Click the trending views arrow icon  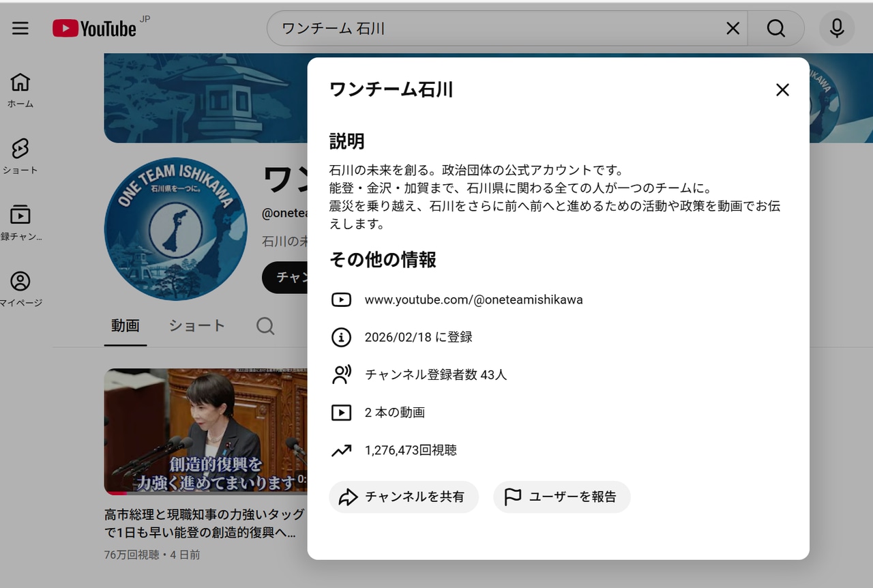pyautogui.click(x=341, y=450)
